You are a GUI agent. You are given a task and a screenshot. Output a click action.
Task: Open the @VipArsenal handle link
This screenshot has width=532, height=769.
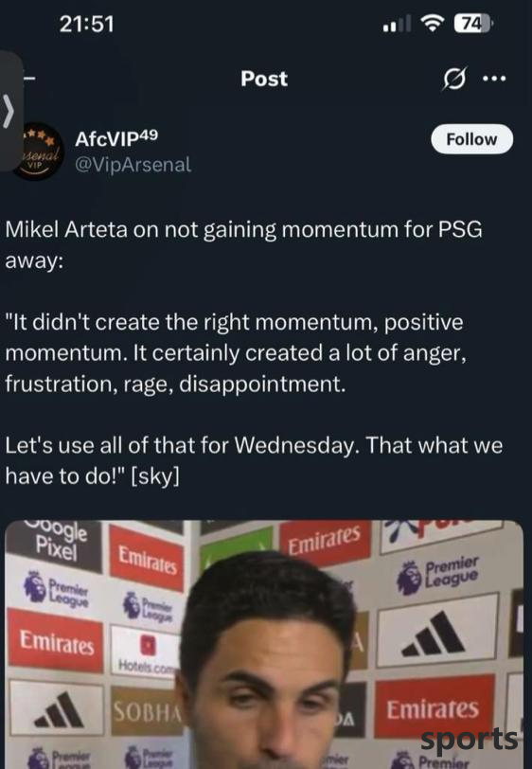pyautogui.click(x=133, y=164)
